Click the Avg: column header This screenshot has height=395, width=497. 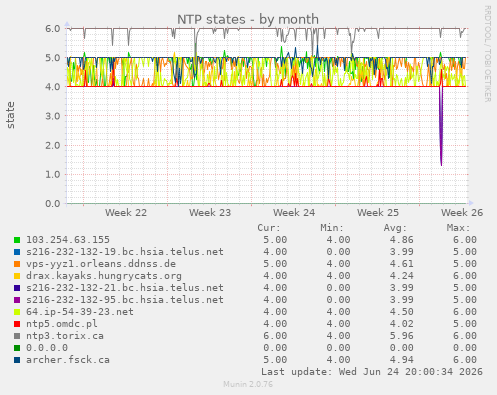[x=395, y=228]
